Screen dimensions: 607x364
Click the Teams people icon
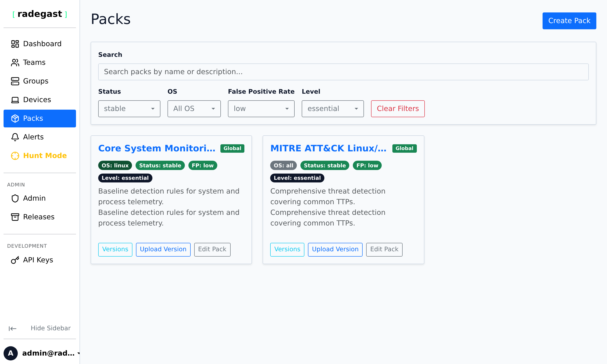[x=15, y=63]
